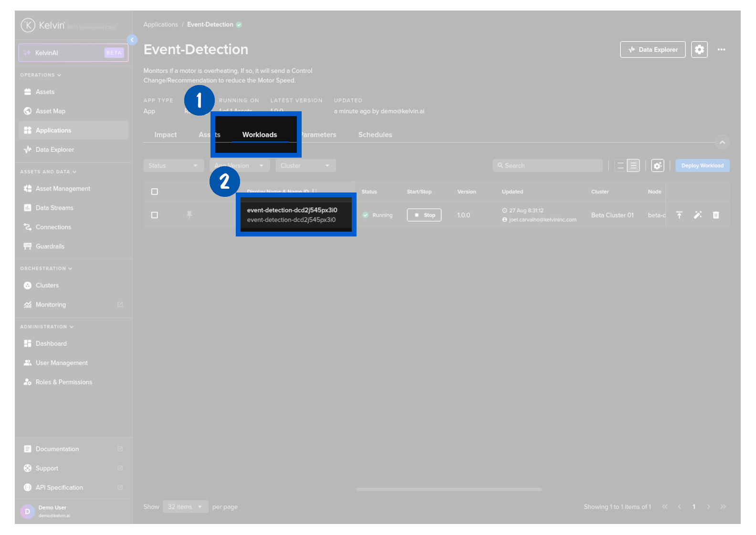This screenshot has width=756, height=535.
Task: Open the API Specification link
Action: (73, 488)
